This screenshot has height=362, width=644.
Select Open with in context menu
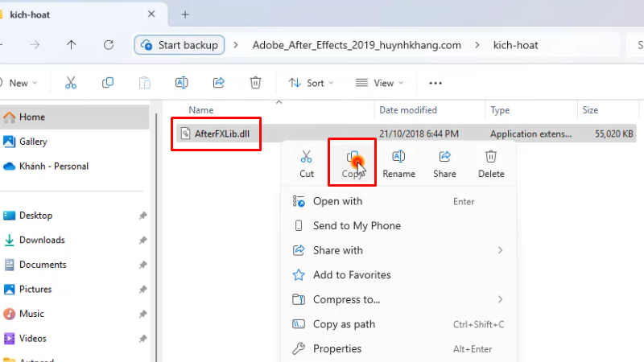[x=398, y=201]
